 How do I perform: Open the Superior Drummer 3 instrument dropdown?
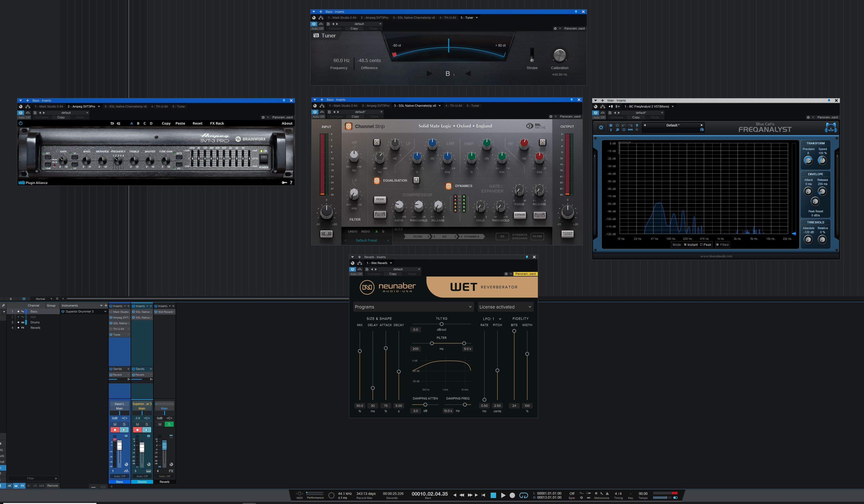[x=105, y=311]
